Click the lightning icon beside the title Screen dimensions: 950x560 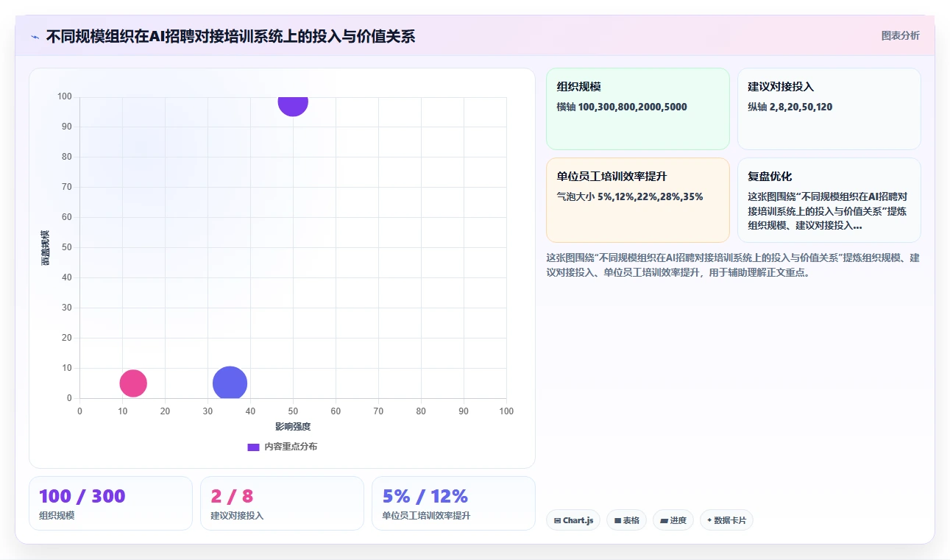point(35,37)
